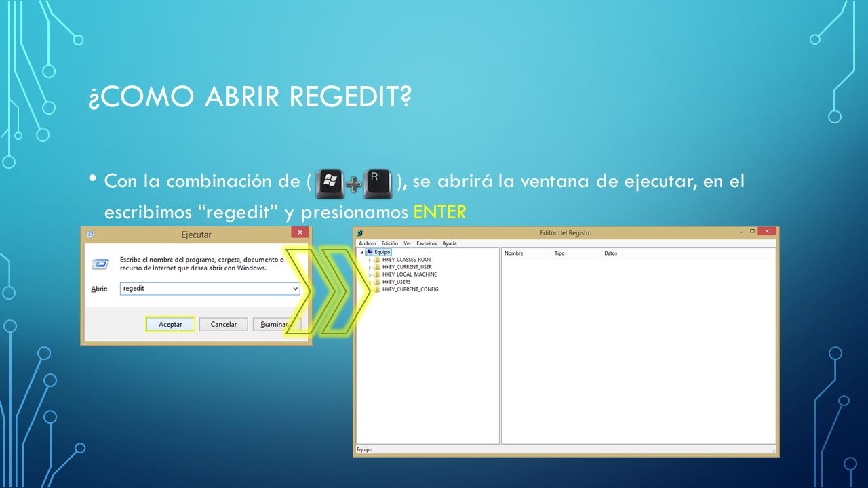This screenshot has height=488, width=868.
Task: Open the Abrir combo box dropdown arrow
Action: pyautogui.click(x=295, y=289)
